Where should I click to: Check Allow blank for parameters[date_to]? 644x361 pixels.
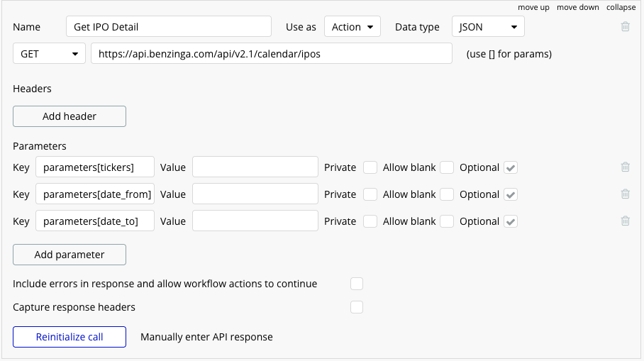(x=447, y=221)
